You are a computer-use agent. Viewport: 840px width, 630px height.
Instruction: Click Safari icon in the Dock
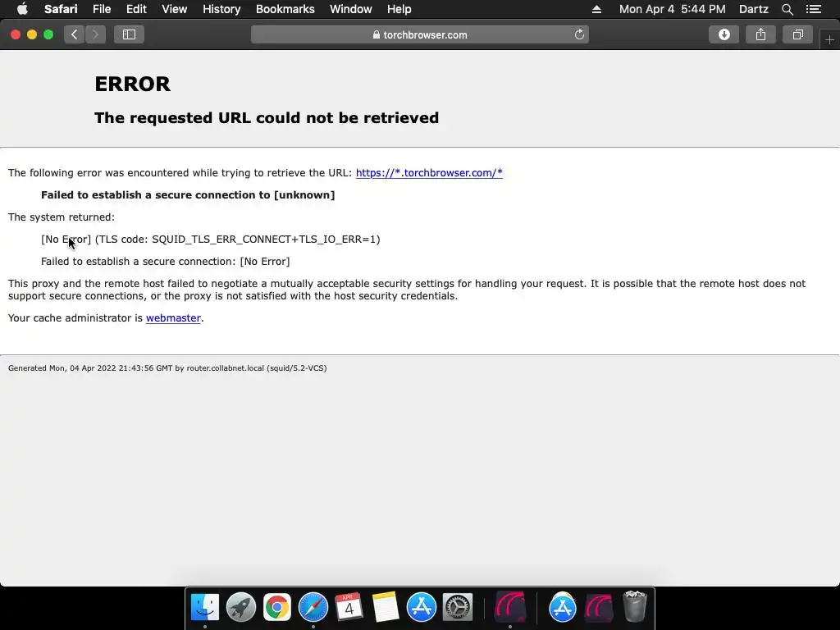313,607
